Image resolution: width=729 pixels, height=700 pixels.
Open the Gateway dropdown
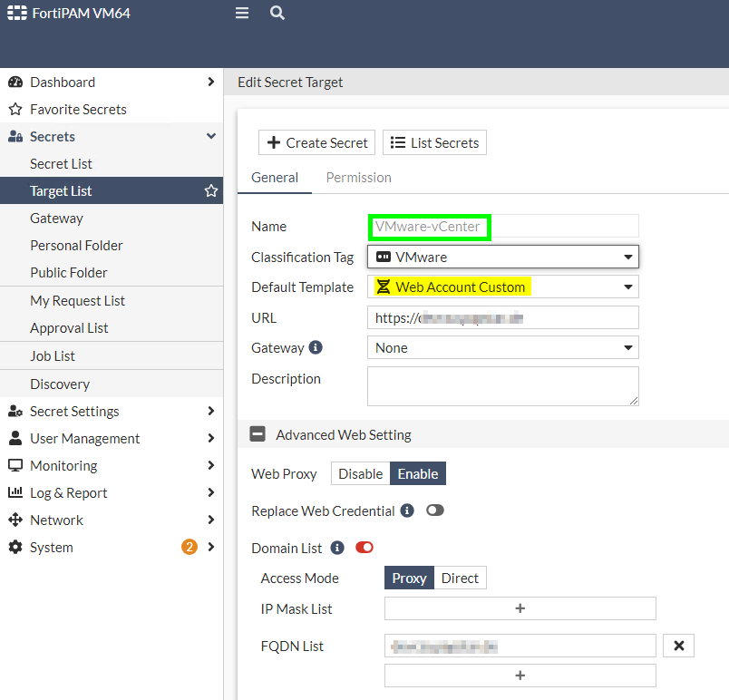tap(503, 347)
